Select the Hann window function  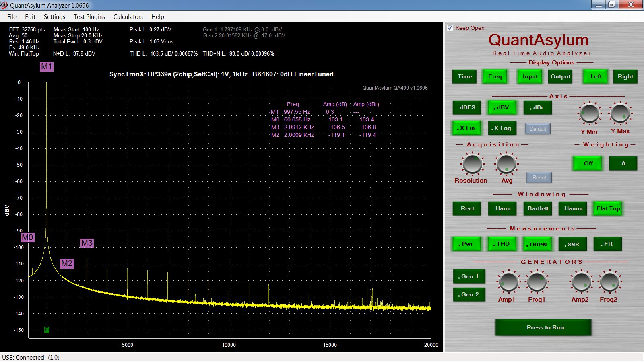(502, 208)
